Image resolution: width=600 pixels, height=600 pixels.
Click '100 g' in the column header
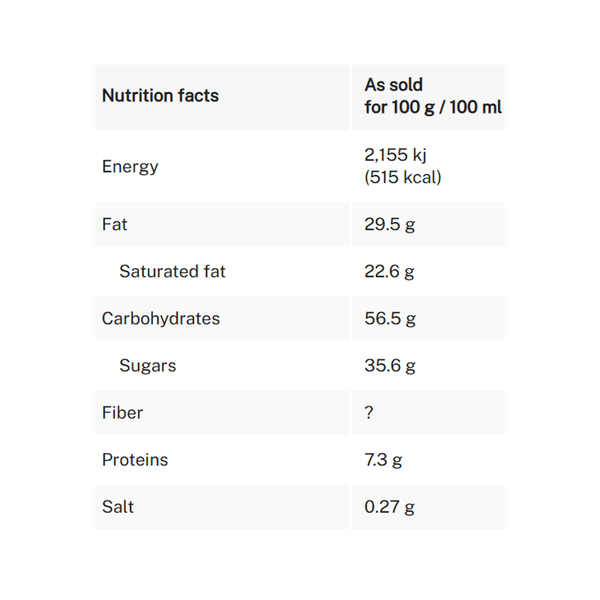click(x=418, y=107)
